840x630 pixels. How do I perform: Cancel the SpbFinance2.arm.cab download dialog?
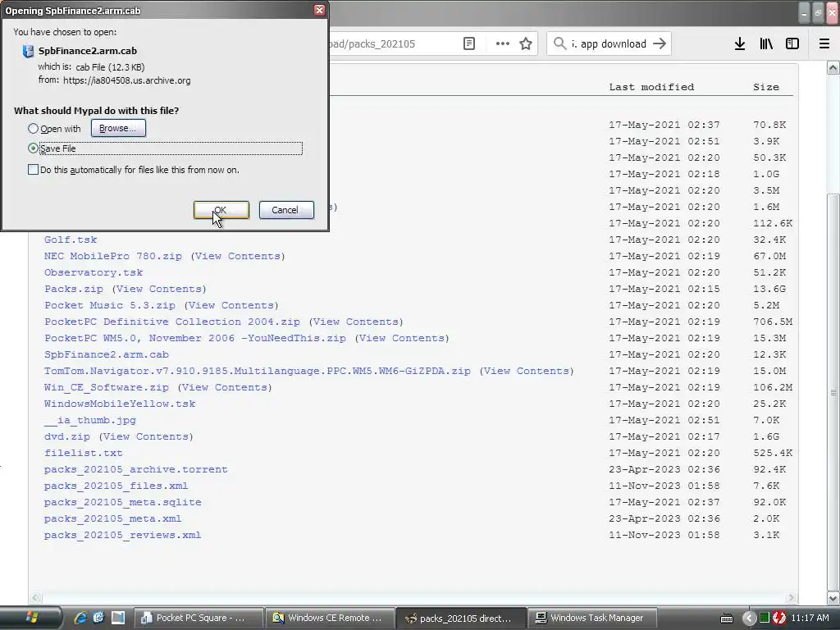[x=286, y=210]
